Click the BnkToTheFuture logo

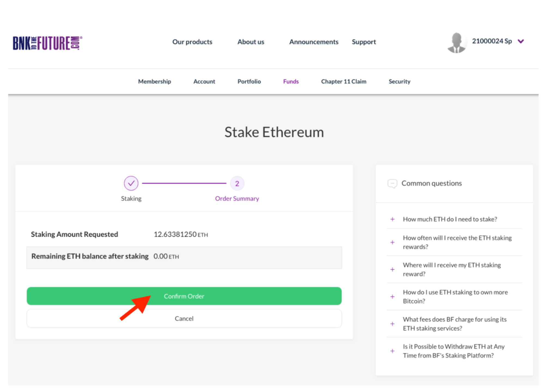point(47,43)
